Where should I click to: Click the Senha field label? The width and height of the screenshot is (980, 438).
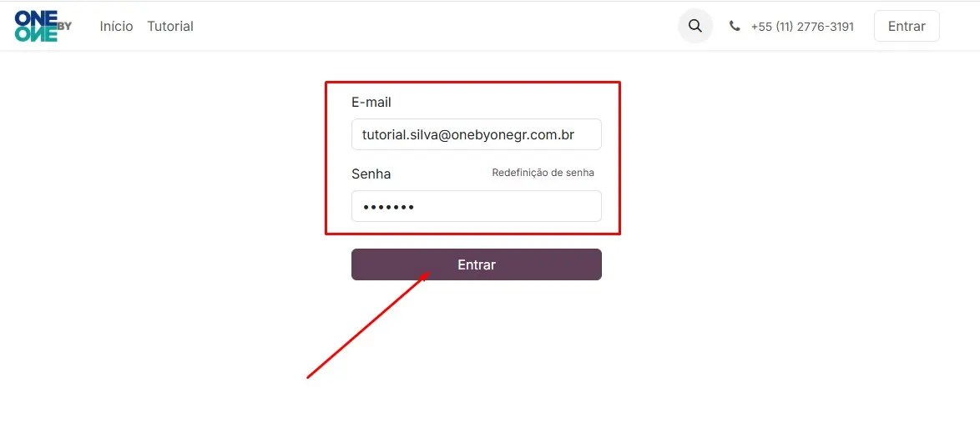click(371, 174)
